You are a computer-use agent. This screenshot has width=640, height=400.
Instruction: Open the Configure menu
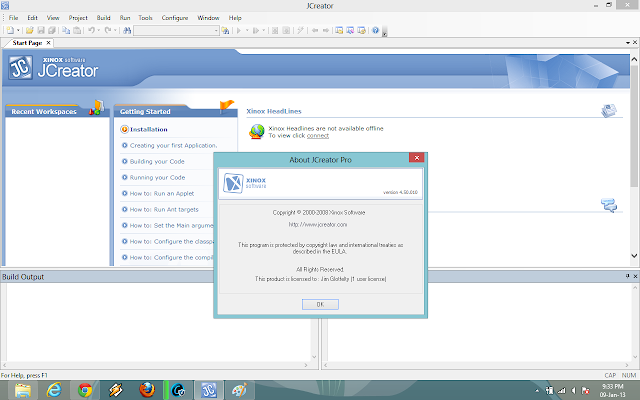pos(175,18)
